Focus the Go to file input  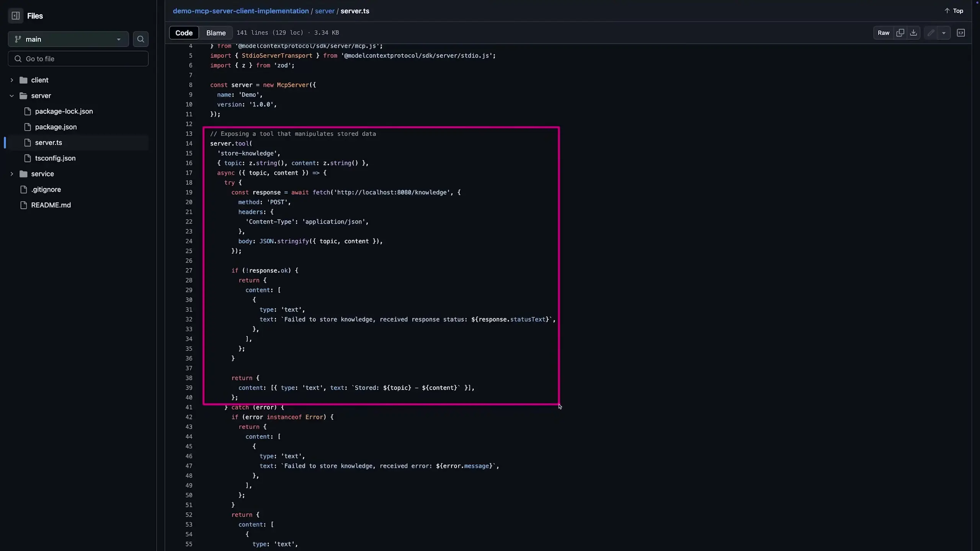(x=78, y=59)
